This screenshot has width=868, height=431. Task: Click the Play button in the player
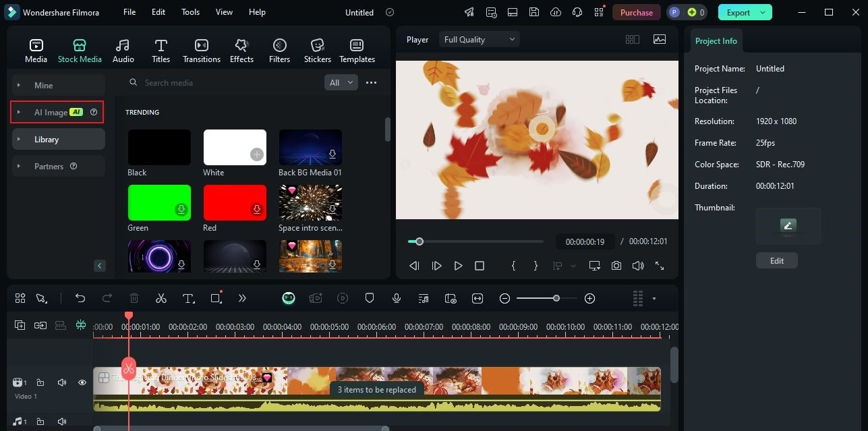tap(458, 266)
